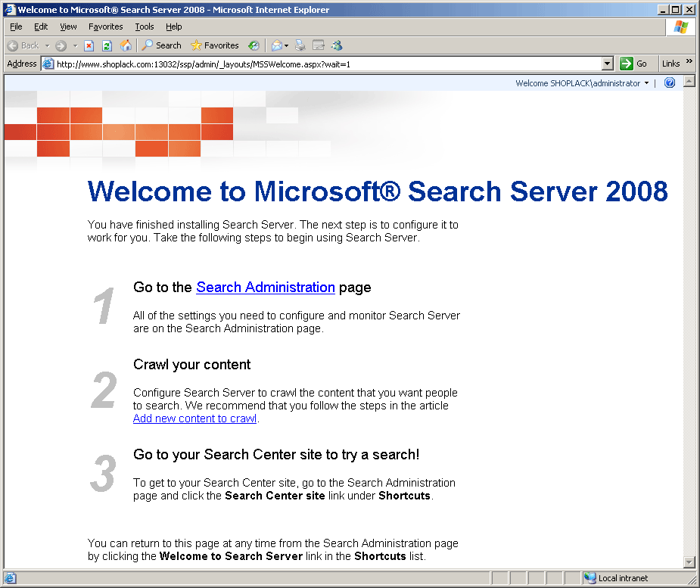Viewport: 700px width, 588px height.
Task: Click the Mail envelope icon
Action: 277,45
